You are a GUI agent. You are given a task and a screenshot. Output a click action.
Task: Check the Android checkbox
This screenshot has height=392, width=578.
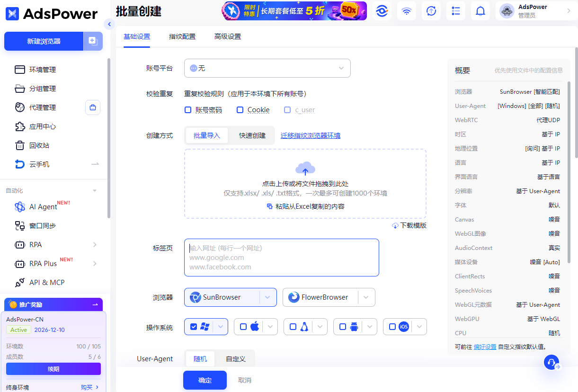click(x=343, y=327)
